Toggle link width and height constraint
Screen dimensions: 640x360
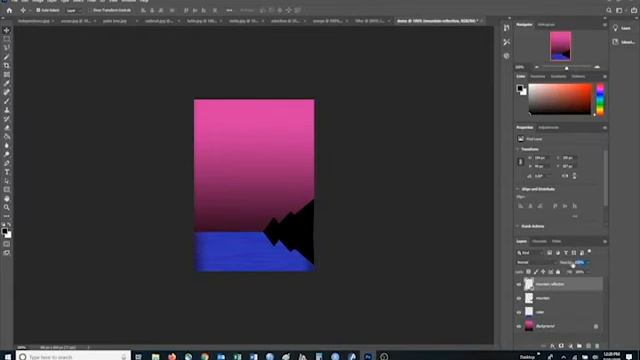(520, 162)
